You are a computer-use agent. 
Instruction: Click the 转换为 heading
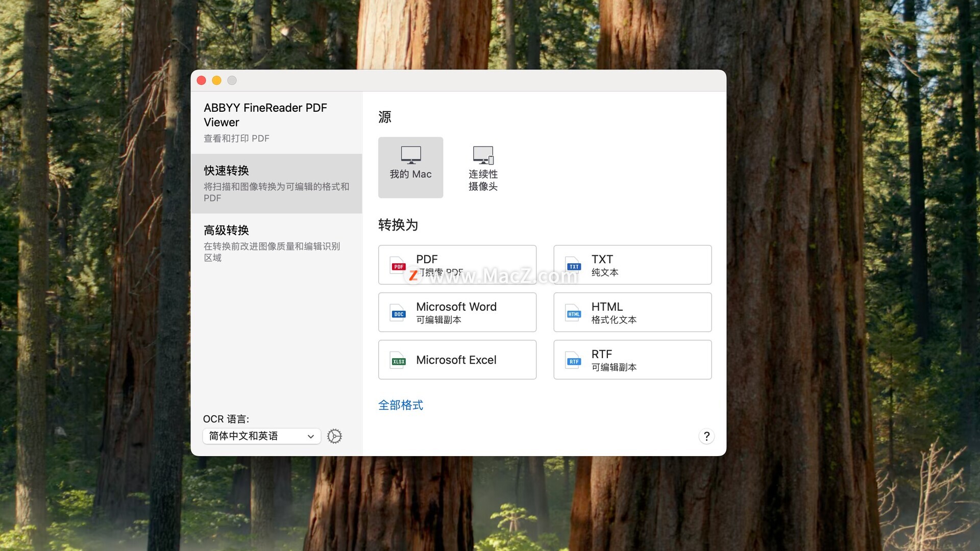click(398, 225)
